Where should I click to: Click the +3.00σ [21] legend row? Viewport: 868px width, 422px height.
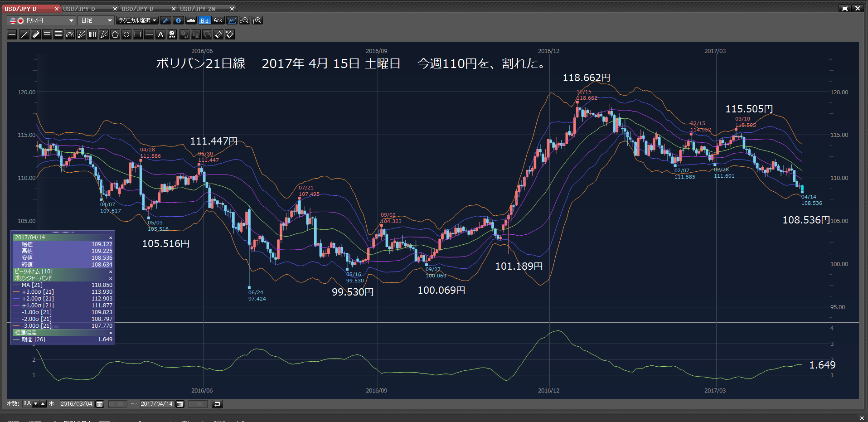click(x=63, y=292)
